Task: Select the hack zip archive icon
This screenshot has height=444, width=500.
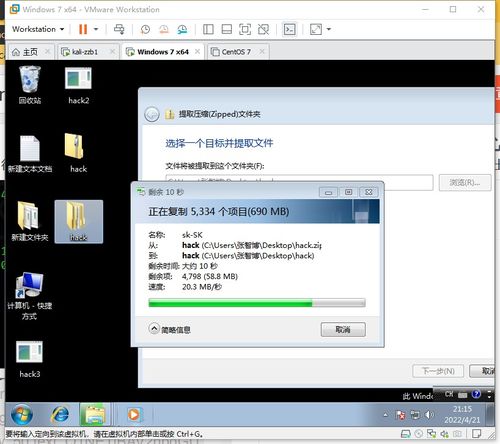Action: (x=78, y=153)
